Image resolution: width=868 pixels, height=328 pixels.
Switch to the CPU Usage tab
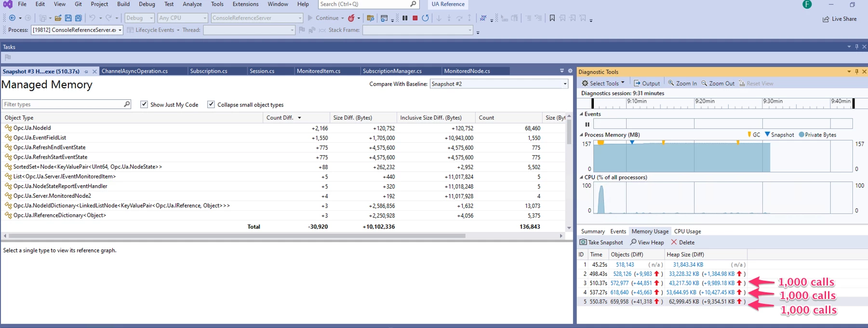(687, 232)
